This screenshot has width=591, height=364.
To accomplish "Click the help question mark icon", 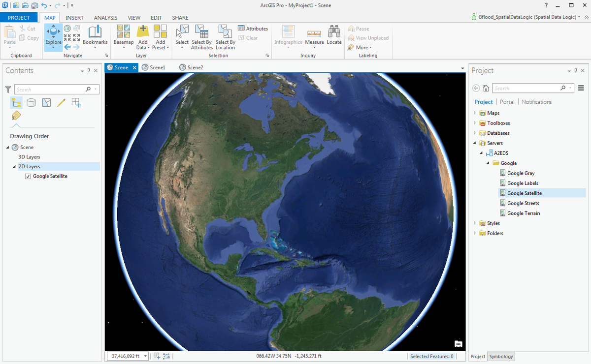I will (x=546, y=5).
